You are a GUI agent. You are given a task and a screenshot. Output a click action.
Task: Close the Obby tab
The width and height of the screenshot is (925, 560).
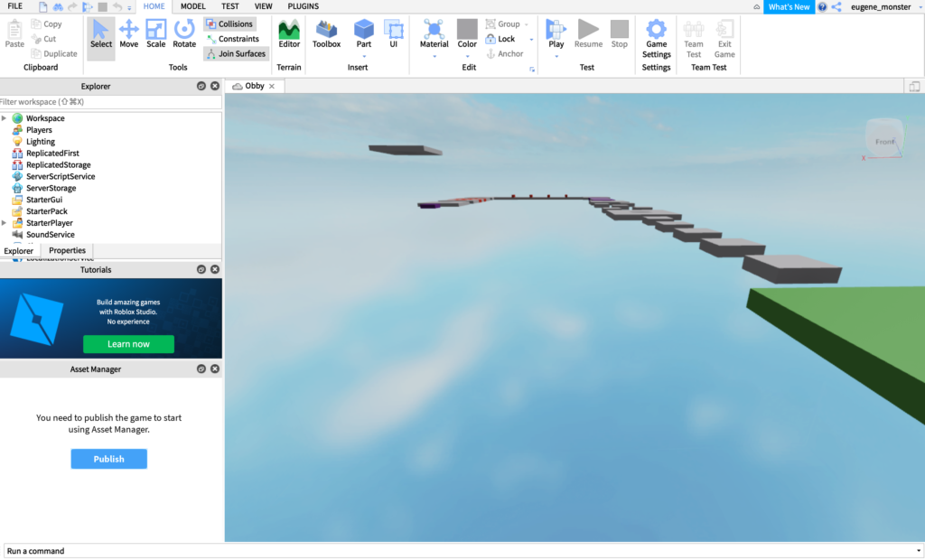(x=272, y=86)
